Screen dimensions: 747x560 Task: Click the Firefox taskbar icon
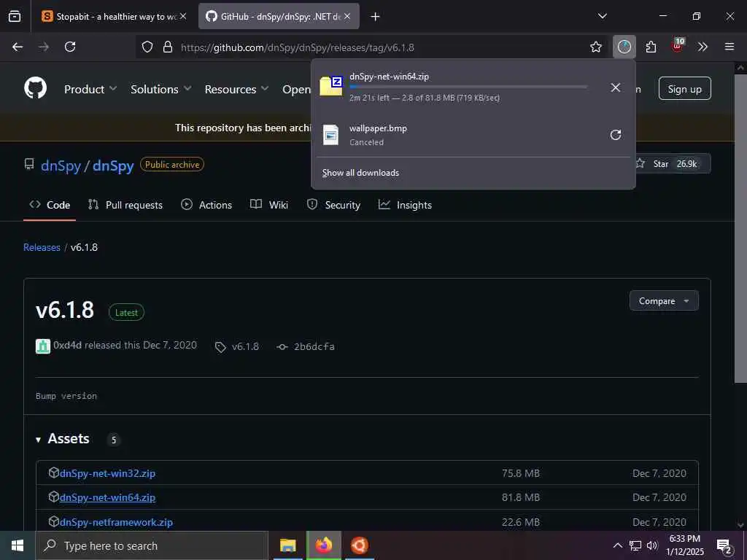[x=323, y=545]
